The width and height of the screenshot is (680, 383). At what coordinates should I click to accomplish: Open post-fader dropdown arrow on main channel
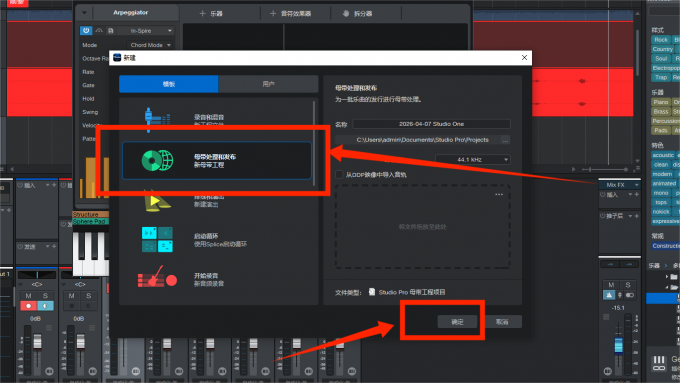click(630, 216)
